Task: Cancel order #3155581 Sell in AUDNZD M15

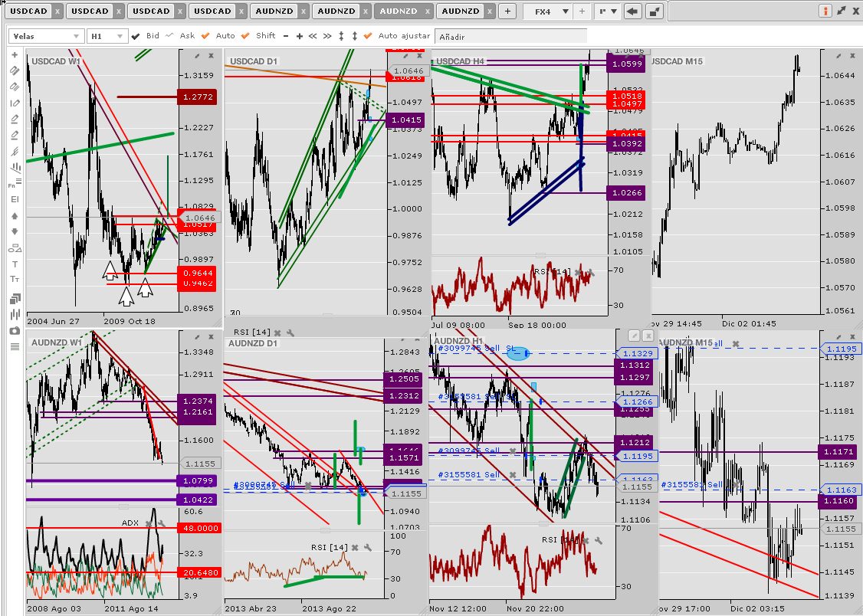Action: tap(735, 485)
